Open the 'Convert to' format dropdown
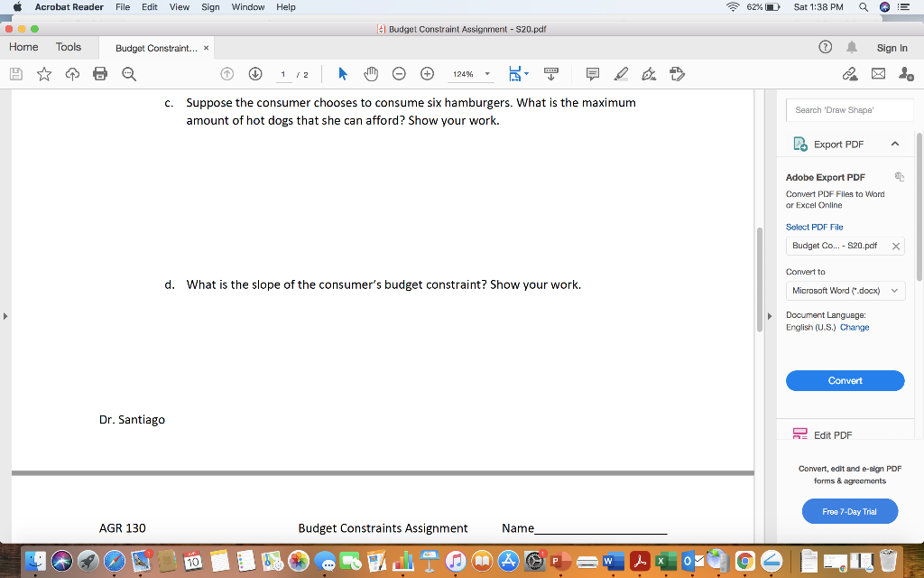Image resolution: width=924 pixels, height=578 pixels. click(x=845, y=290)
